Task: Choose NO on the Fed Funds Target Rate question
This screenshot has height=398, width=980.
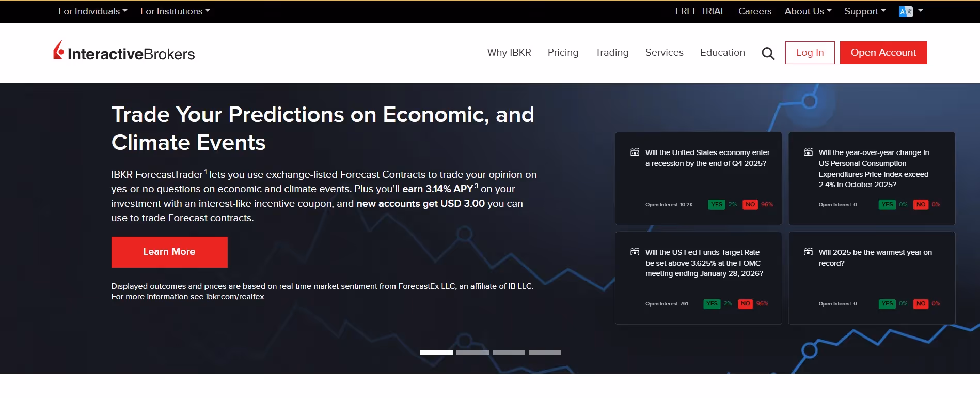Action: pyautogui.click(x=746, y=304)
